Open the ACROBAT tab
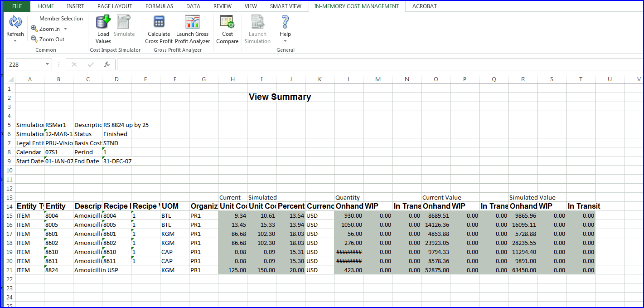The height and width of the screenshot is (308, 644). click(425, 6)
